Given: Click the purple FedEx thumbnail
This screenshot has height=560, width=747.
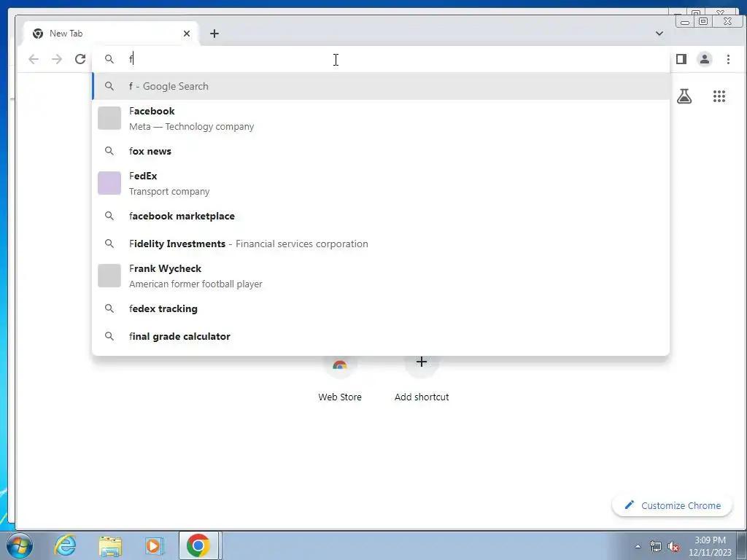Looking at the screenshot, I should (109, 183).
